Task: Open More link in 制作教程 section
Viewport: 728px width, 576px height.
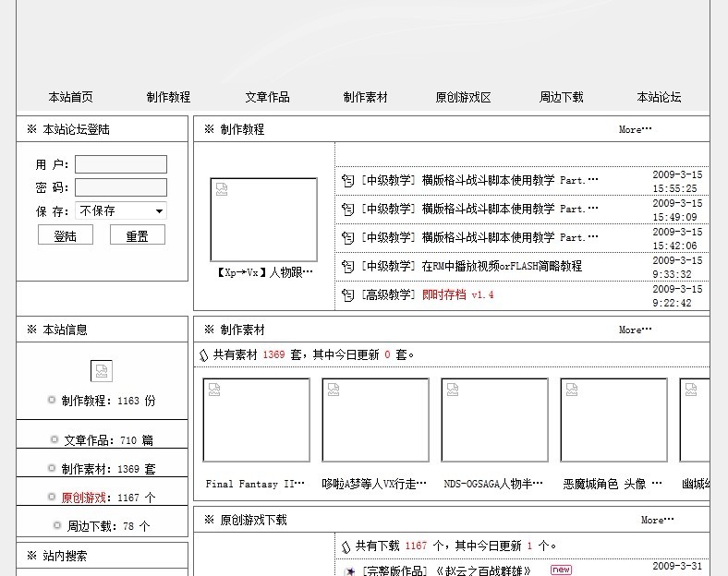Action: pyautogui.click(x=635, y=129)
